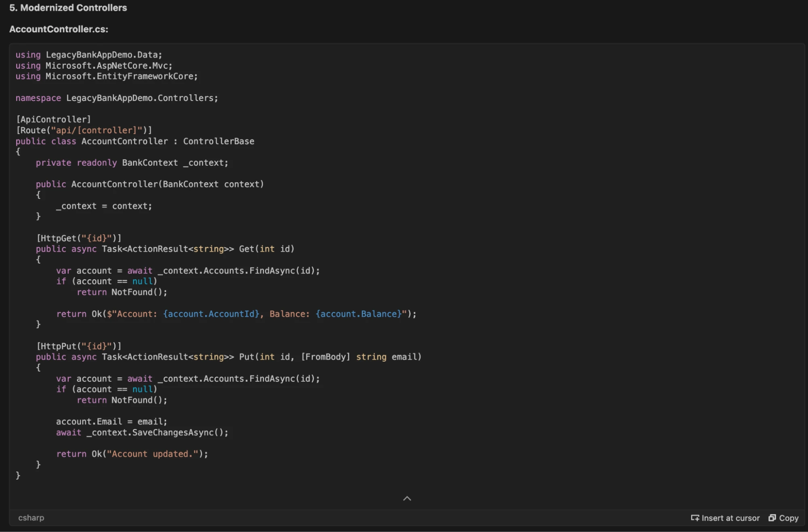The width and height of the screenshot is (808, 532).
Task: Click the AccountController.cs file name heading
Action: click(59, 29)
